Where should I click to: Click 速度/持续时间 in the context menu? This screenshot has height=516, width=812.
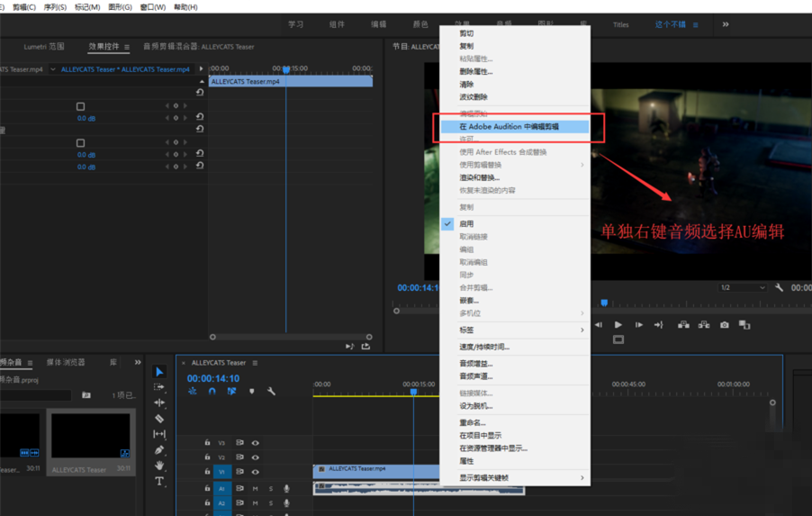pos(484,347)
